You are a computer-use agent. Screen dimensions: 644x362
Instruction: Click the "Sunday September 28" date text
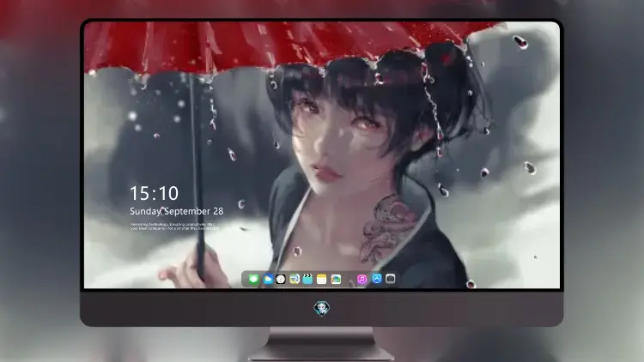(x=177, y=211)
